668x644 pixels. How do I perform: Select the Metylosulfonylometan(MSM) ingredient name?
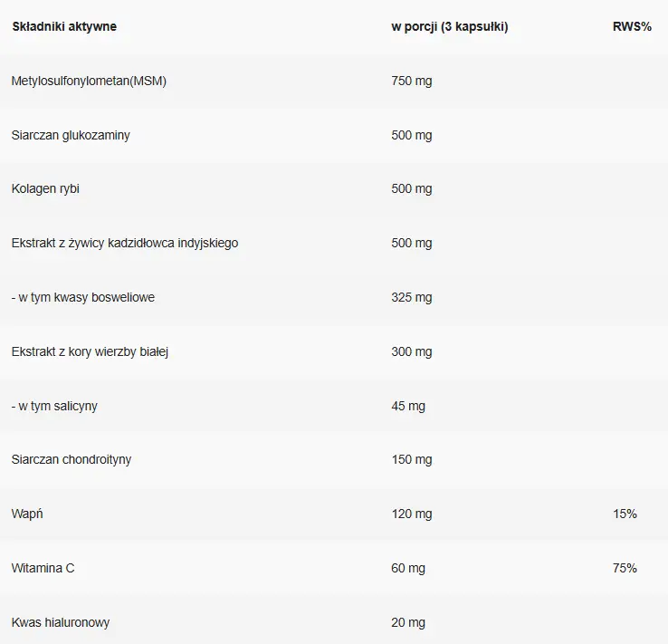tap(89, 81)
